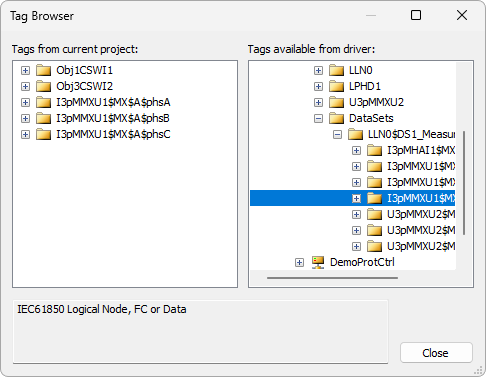Screen dimensions: 486x377
Task: Select the U3pMMXU2 label under LPHD1
Action: pos(376,102)
